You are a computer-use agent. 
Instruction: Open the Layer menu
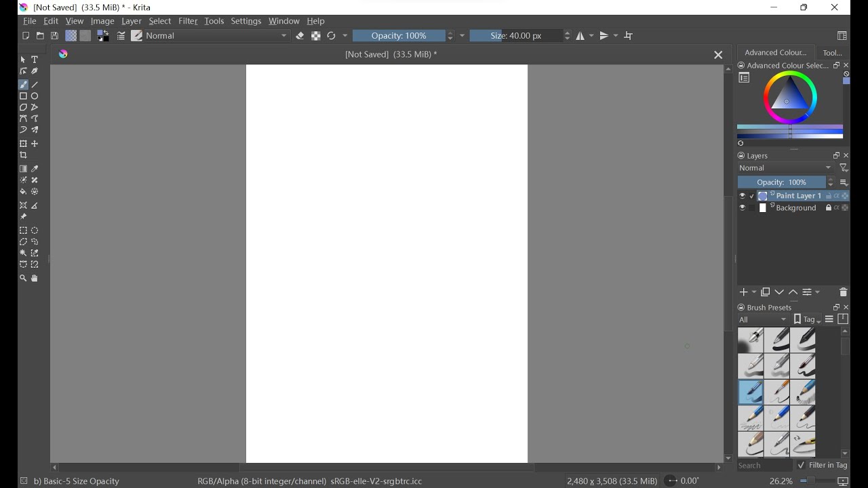click(132, 21)
